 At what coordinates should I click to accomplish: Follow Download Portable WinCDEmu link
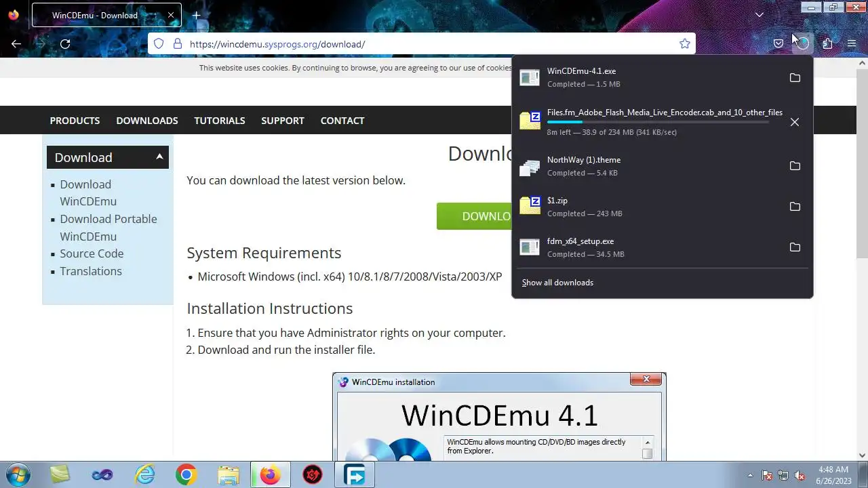point(108,228)
